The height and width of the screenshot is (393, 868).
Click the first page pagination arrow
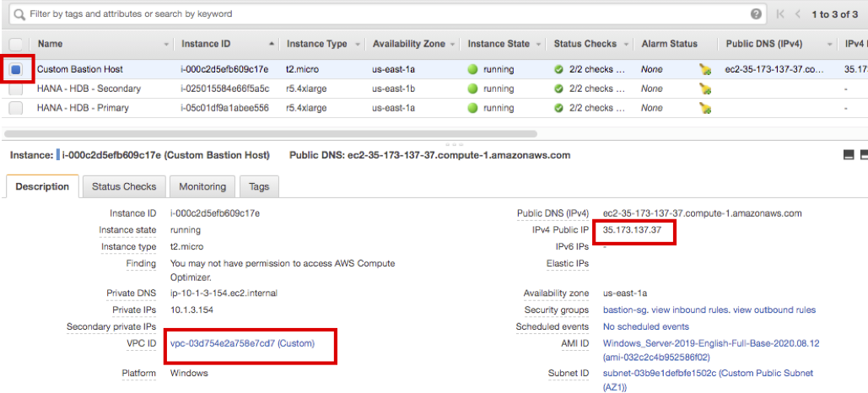coord(780,14)
